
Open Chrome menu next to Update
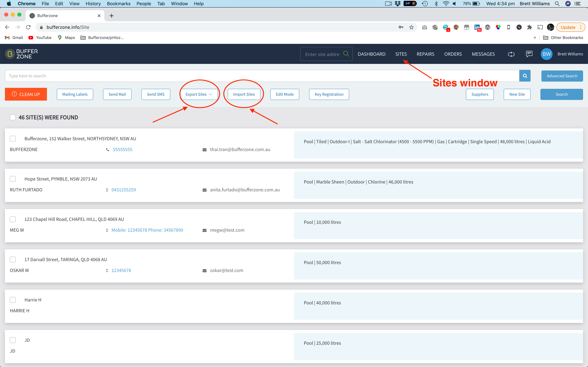click(x=581, y=27)
